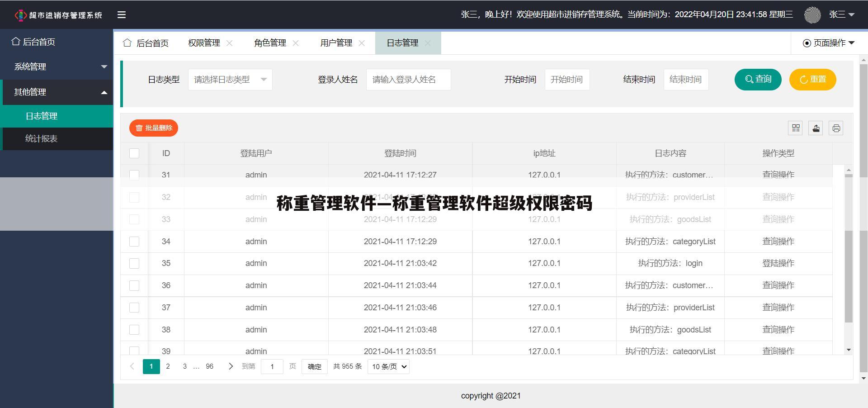Switch to the 后台首页 tab
The image size is (868, 408).
(146, 43)
